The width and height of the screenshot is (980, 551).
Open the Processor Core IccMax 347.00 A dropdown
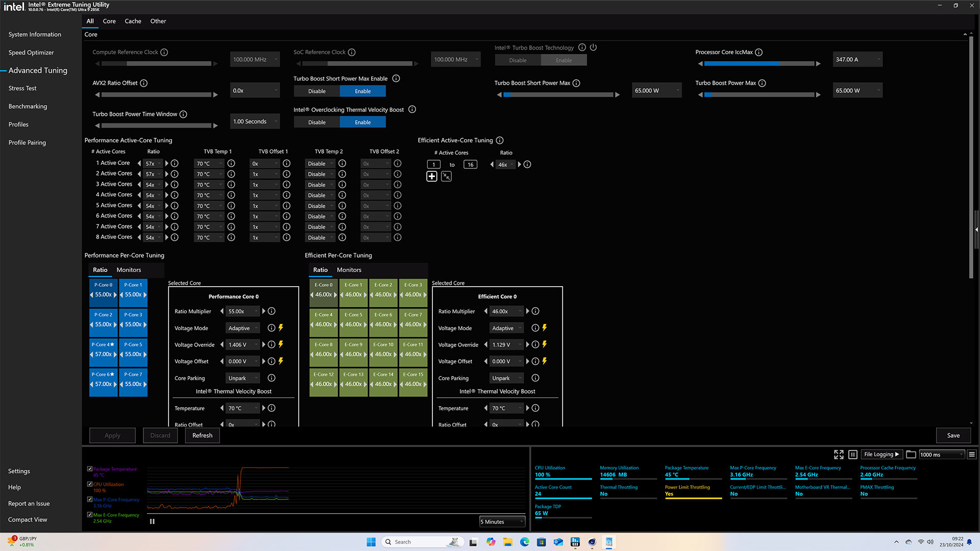(x=857, y=60)
